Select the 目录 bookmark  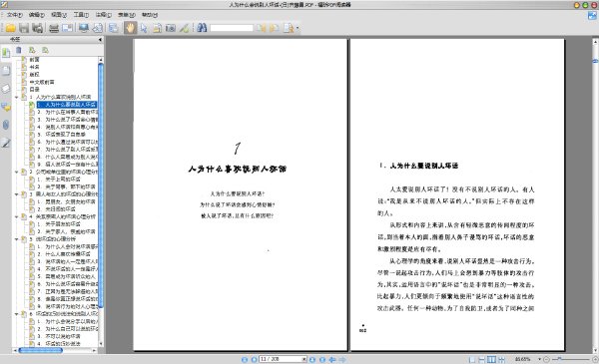click(x=34, y=90)
